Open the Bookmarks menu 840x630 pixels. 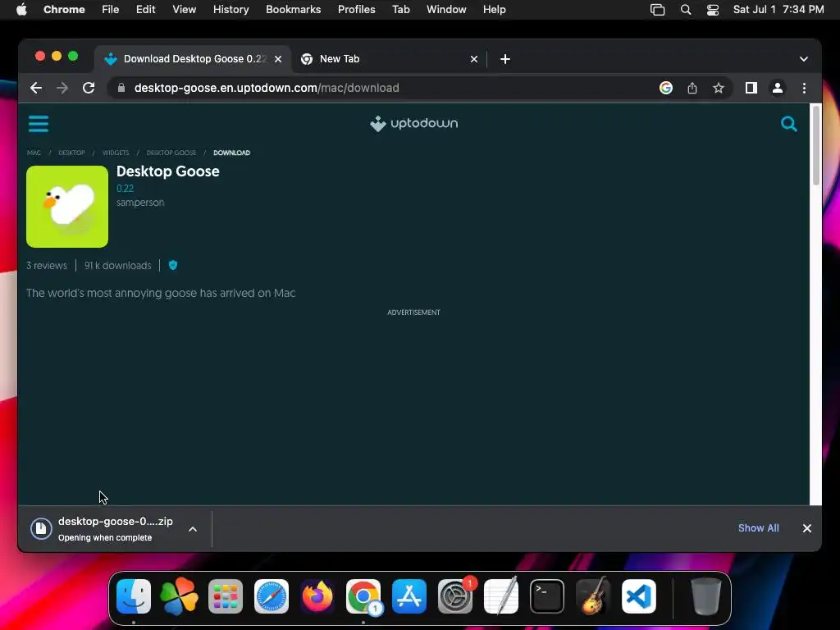tap(293, 10)
